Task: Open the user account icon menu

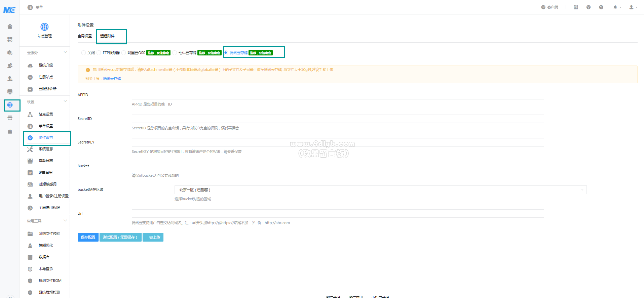Action: coord(631,7)
